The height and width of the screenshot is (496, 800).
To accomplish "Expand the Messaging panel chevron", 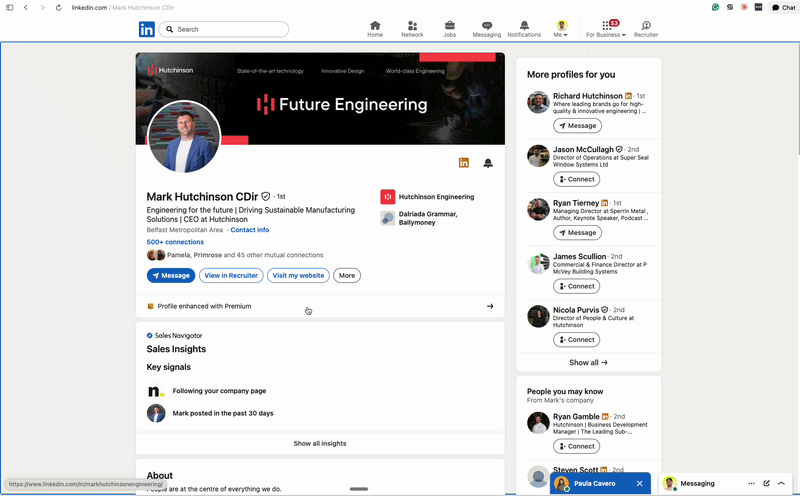I will pyautogui.click(x=781, y=483).
